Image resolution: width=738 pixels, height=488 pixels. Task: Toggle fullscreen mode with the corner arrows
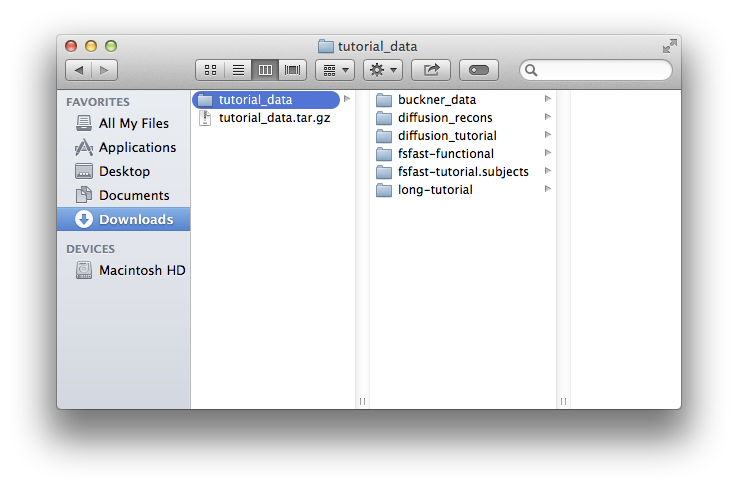(669, 46)
